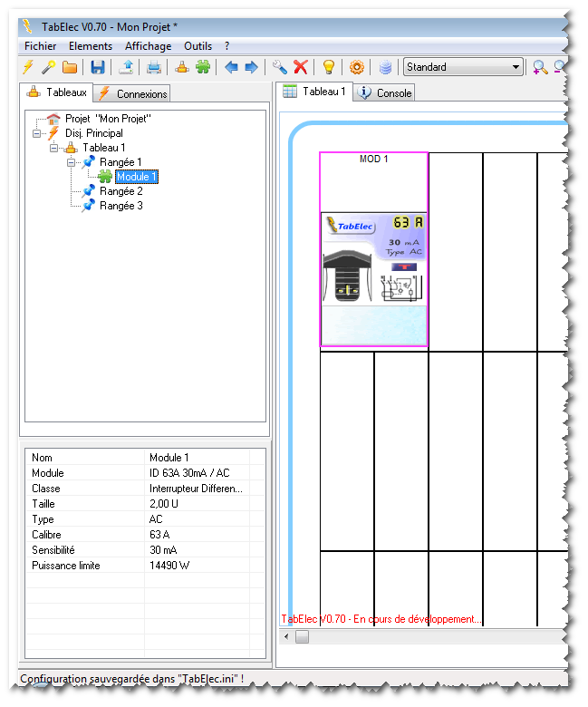Viewport: 588px width, 707px height.
Task: Collapse the Tableau 1 tree node
Action: pos(54,148)
